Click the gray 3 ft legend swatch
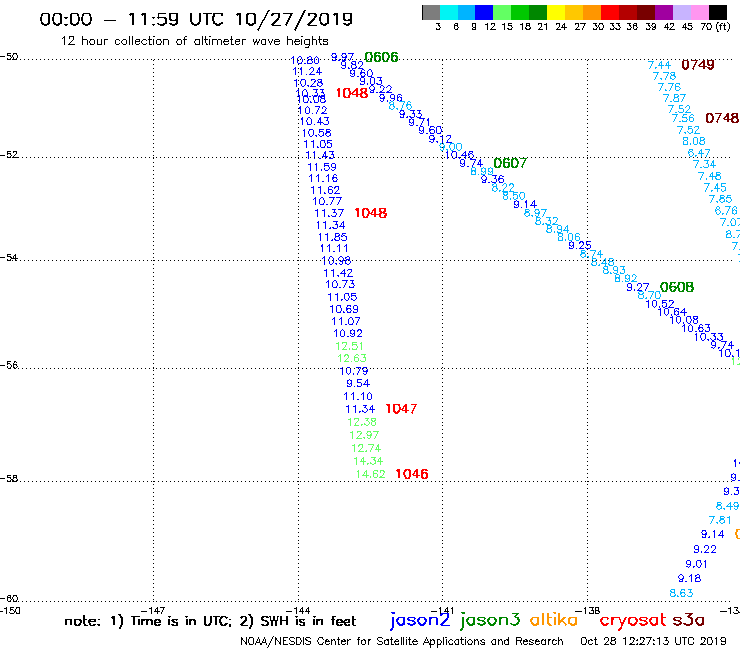Image resolution: width=740 pixels, height=650 pixels. coord(431,12)
